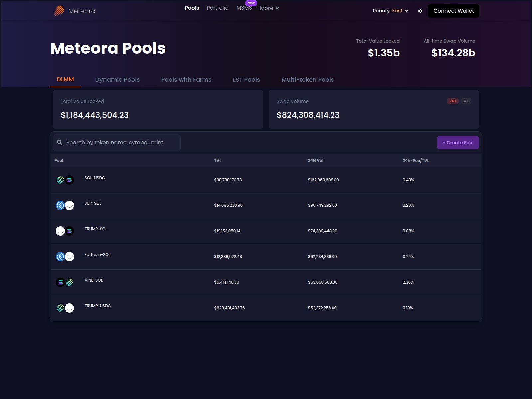Click the TVL value $38,788,170.78
The height and width of the screenshot is (399, 532).
(x=228, y=180)
